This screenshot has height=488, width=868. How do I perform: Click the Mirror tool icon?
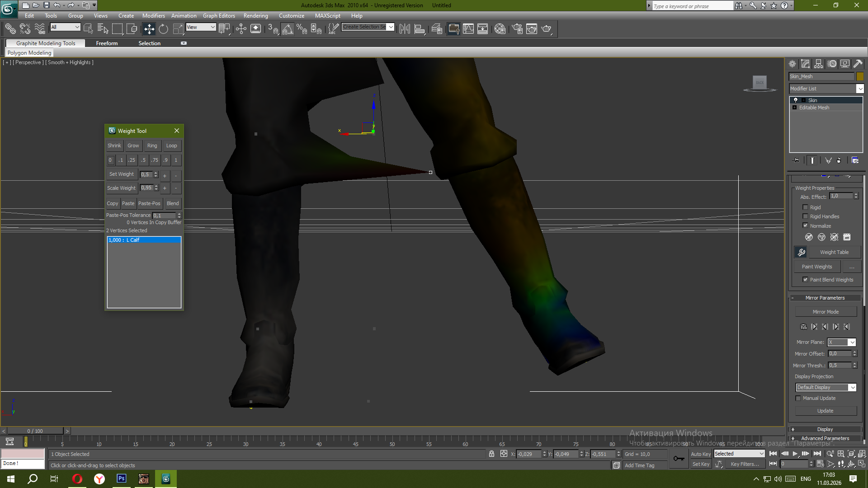pos(405,29)
